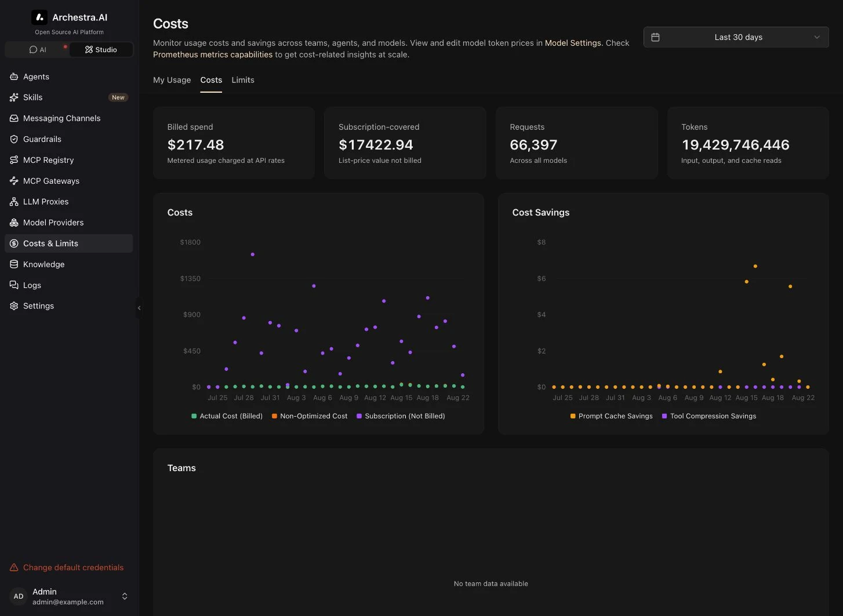Viewport: 843px width, 616px height.
Task: Click the LLM Proxies network icon
Action: click(x=14, y=202)
